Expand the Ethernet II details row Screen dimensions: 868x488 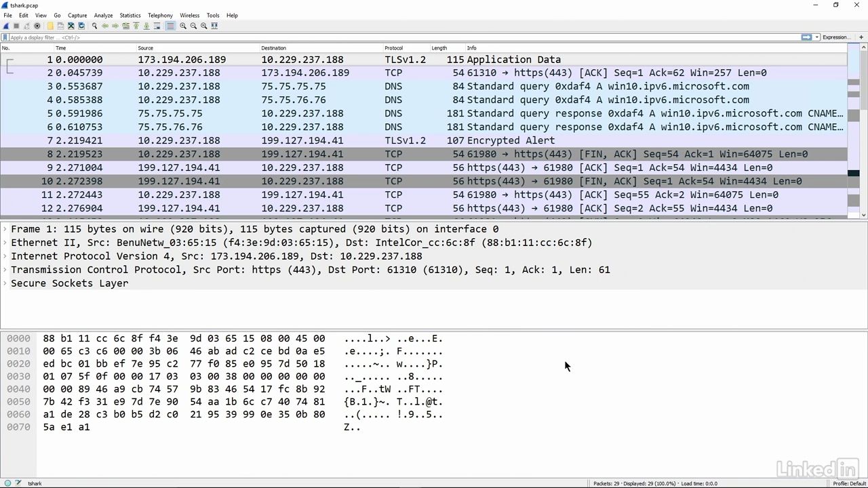[5, 243]
